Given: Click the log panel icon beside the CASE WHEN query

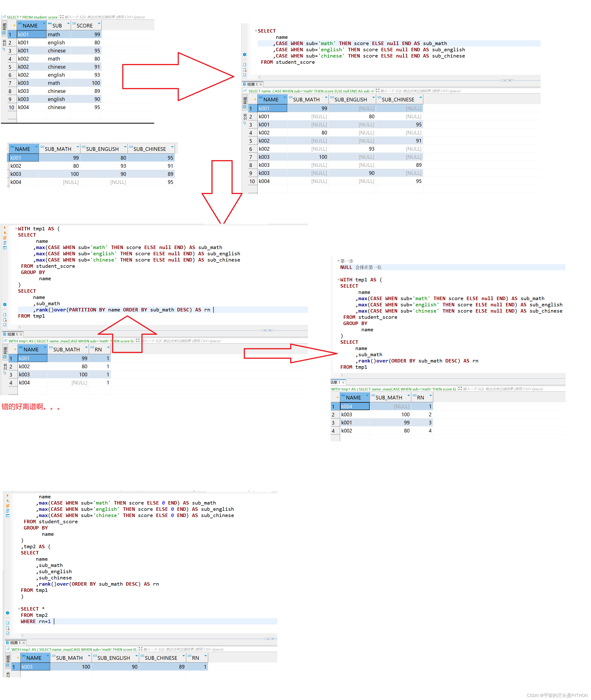Looking at the screenshot, I should point(245,70).
